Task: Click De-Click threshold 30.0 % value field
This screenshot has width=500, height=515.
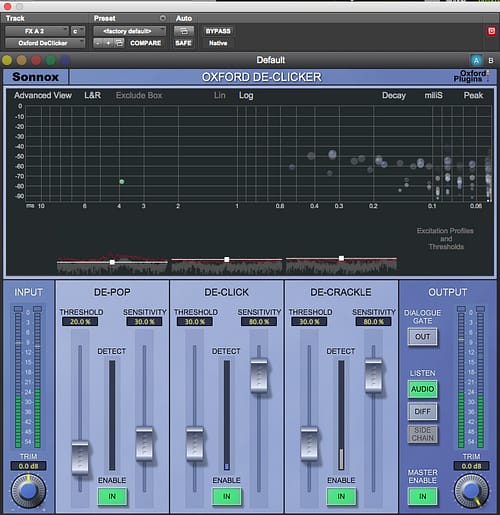Action: [x=195, y=322]
